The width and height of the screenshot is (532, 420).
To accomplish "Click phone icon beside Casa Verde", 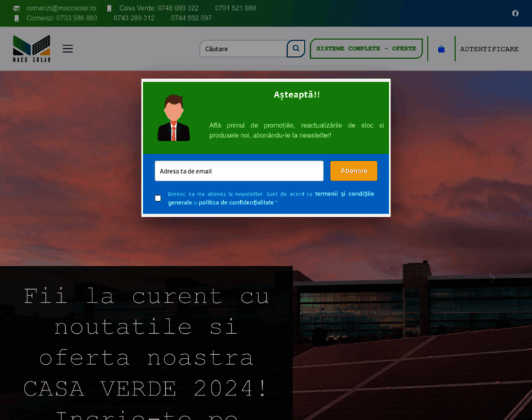I will 109,8.
